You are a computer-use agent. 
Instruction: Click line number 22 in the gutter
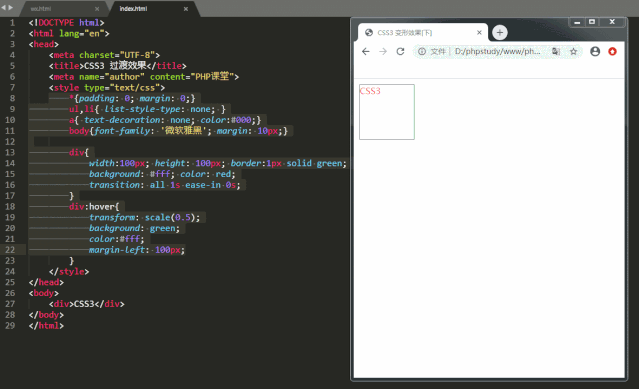pyautogui.click(x=10, y=250)
